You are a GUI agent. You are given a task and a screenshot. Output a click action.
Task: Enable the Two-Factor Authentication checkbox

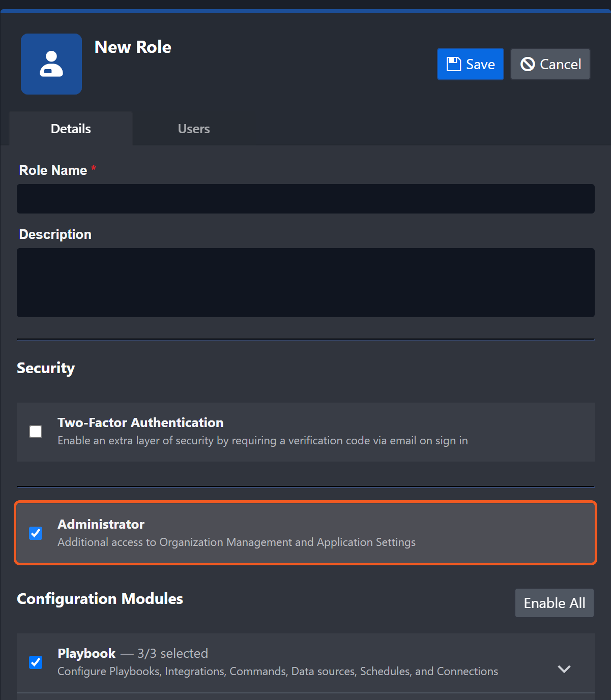(36, 432)
